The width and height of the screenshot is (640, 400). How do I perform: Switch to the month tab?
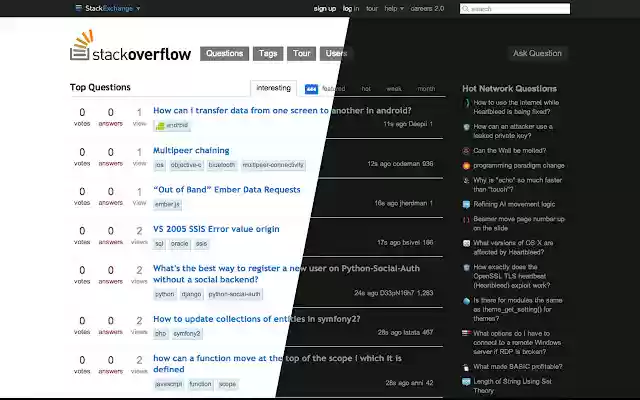426,89
